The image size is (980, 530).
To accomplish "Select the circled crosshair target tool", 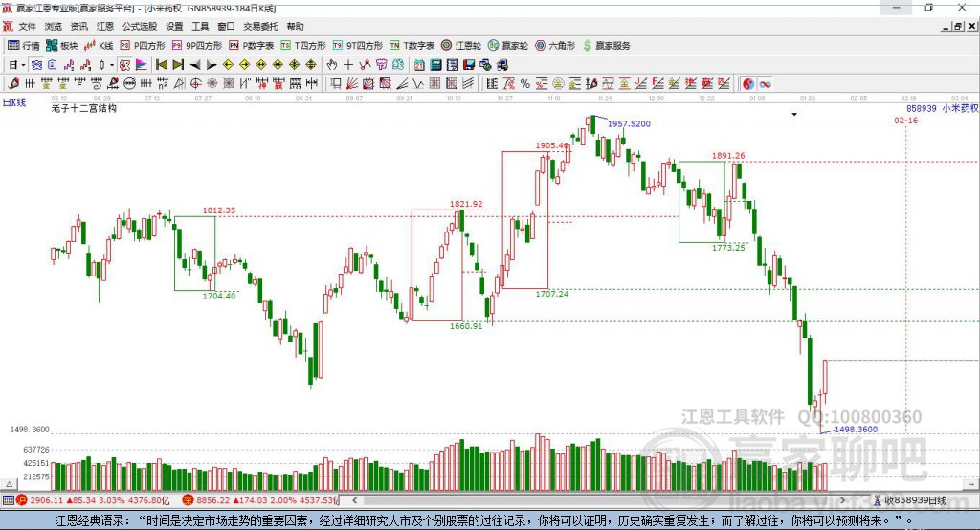I will click(195, 83).
